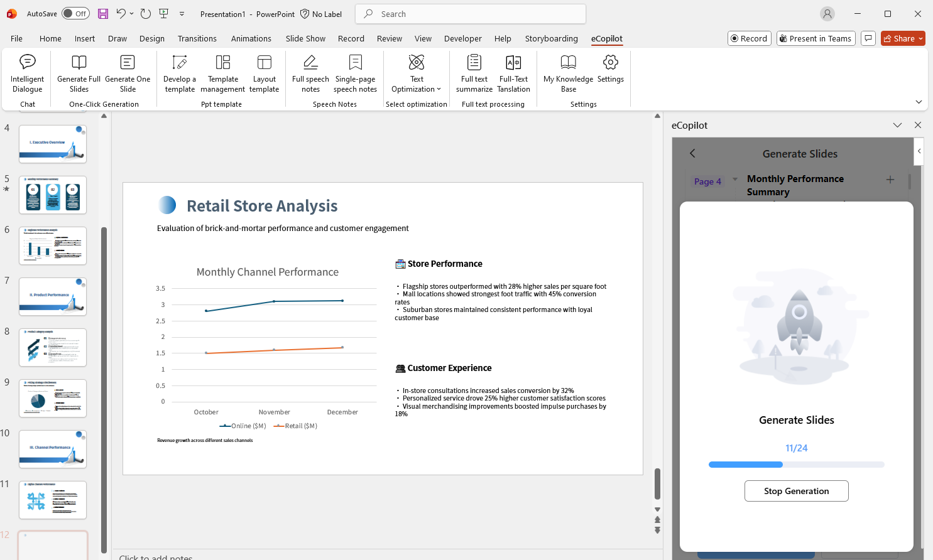Toggle the AutoSave switch

(75, 14)
